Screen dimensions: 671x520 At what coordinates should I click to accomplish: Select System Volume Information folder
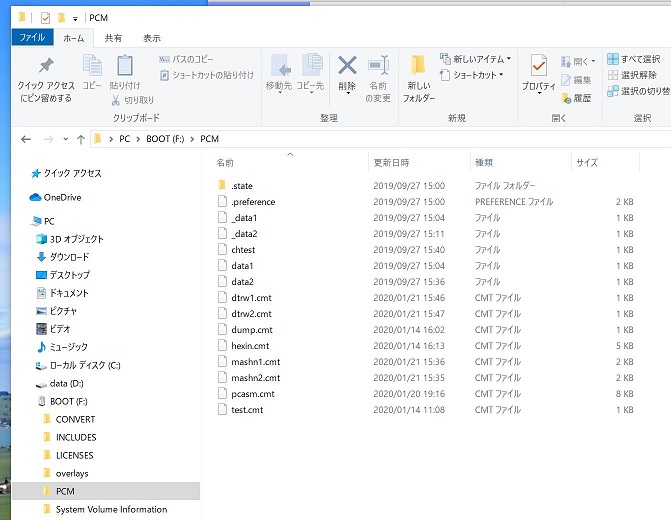(x=105, y=510)
